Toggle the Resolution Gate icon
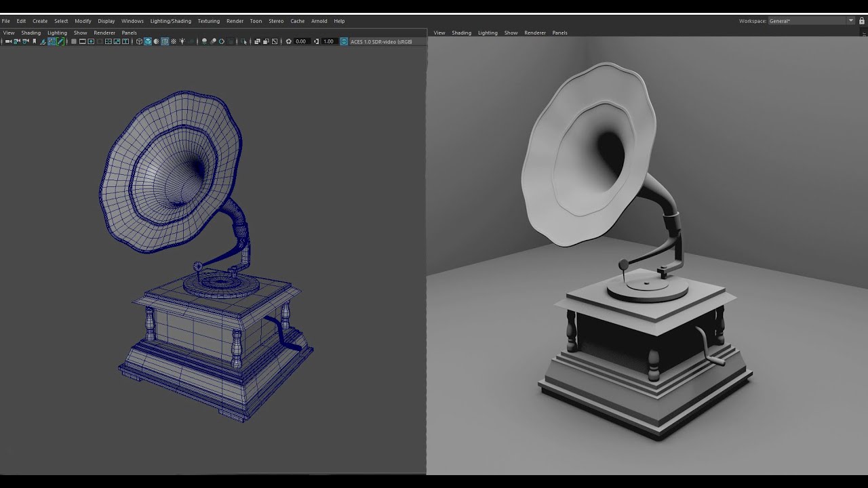868x488 pixels. [x=91, y=41]
